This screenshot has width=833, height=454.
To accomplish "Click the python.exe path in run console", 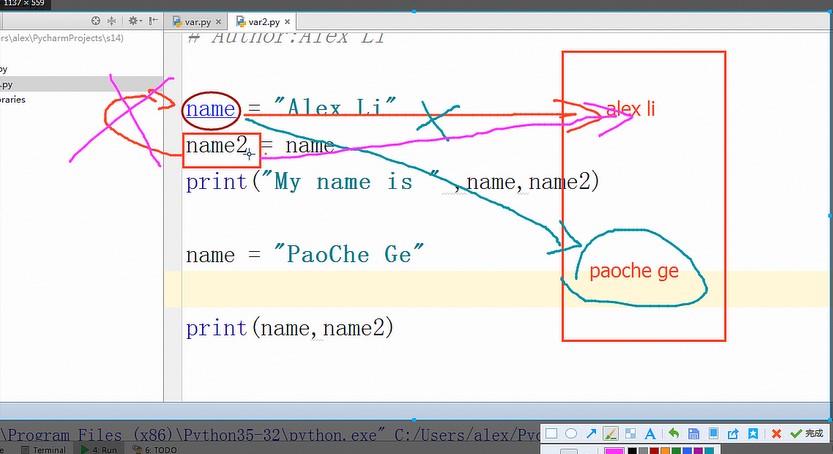I will 191,435.
